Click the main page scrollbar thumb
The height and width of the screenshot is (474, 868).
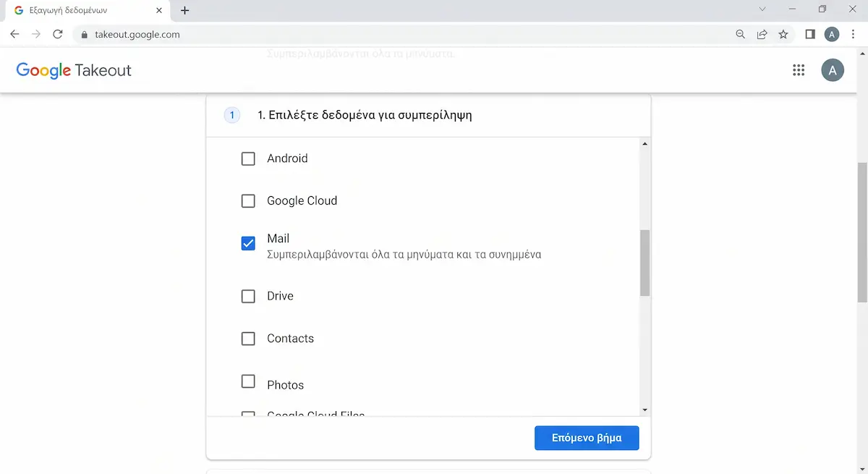[862, 233]
